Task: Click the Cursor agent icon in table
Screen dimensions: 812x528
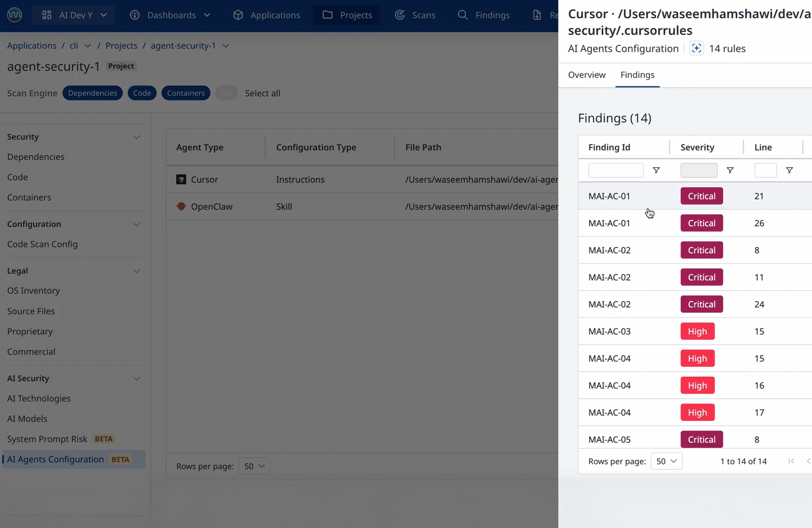Action: tap(181, 180)
